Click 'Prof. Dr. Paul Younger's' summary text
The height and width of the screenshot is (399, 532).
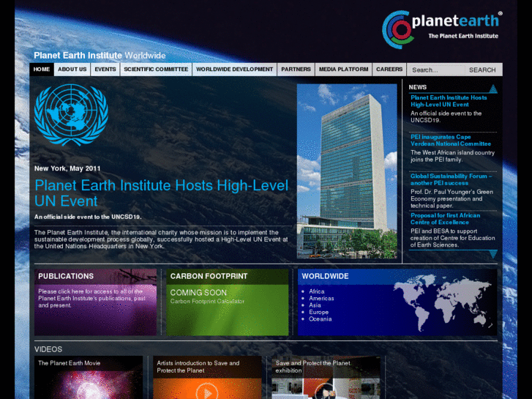point(452,198)
